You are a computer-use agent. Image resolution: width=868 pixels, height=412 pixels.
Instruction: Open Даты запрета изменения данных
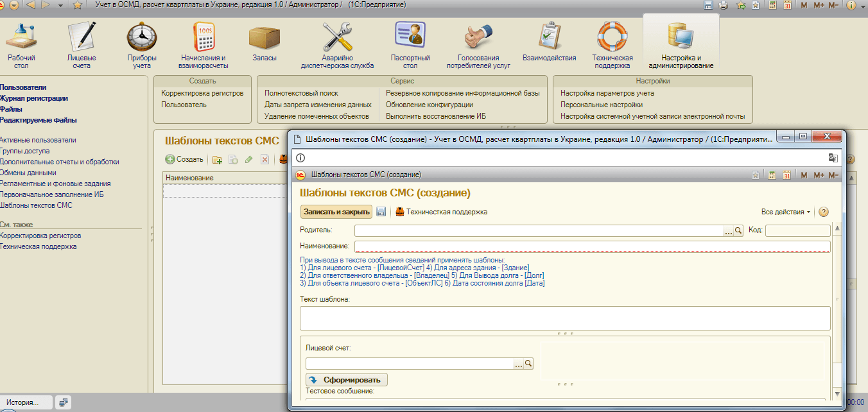pyautogui.click(x=318, y=105)
